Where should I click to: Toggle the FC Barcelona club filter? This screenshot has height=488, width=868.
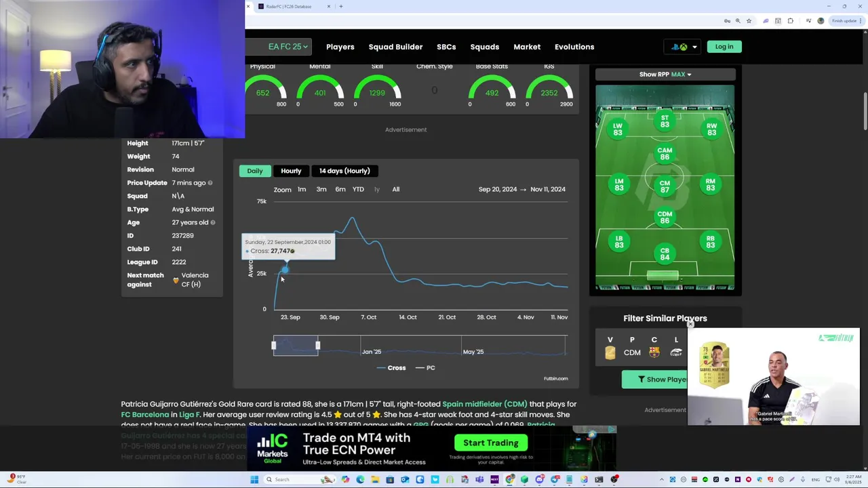tap(654, 352)
